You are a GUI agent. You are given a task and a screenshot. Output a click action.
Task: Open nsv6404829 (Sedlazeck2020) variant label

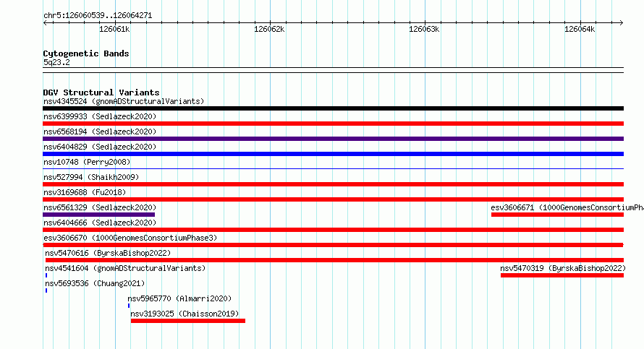click(x=100, y=147)
